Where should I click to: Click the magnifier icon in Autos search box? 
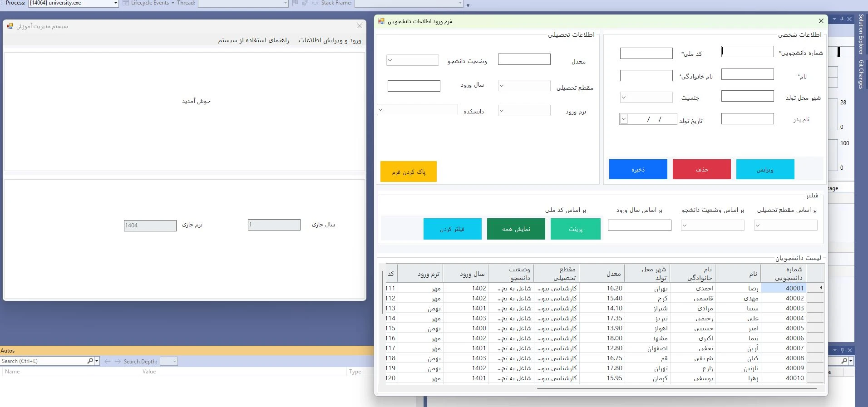click(x=90, y=361)
